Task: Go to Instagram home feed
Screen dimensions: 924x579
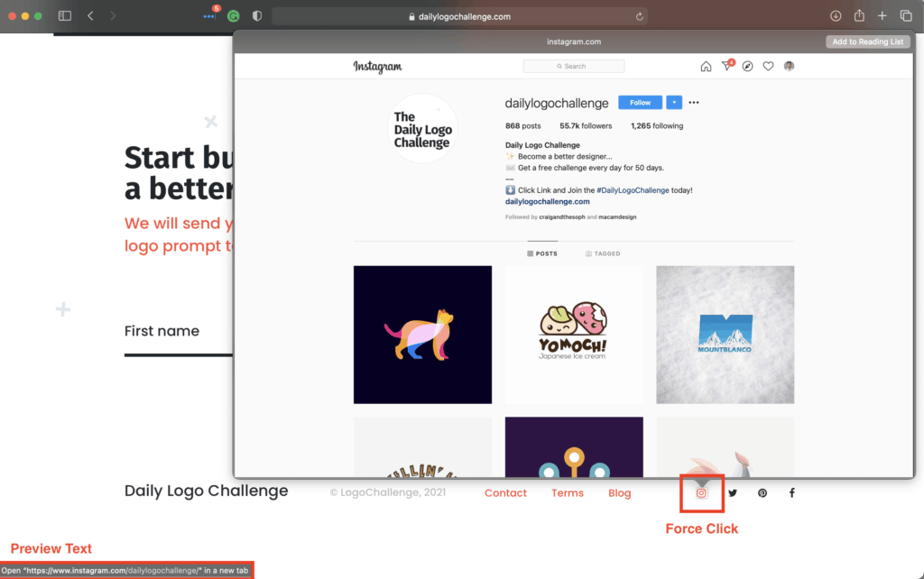Action: click(x=706, y=67)
